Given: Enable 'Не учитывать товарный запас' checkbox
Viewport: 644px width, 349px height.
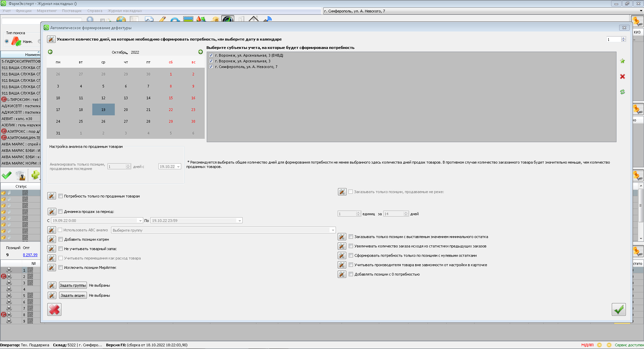Looking at the screenshot, I should pos(61,249).
